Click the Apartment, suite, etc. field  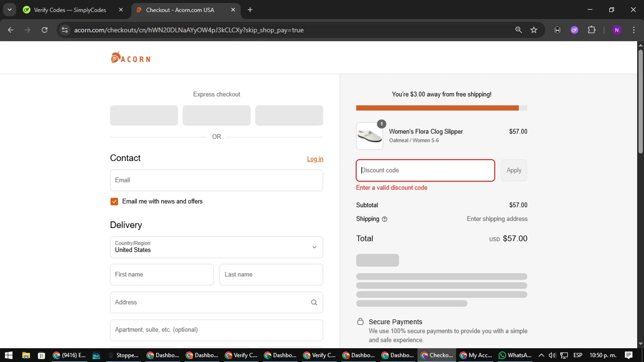(216, 330)
